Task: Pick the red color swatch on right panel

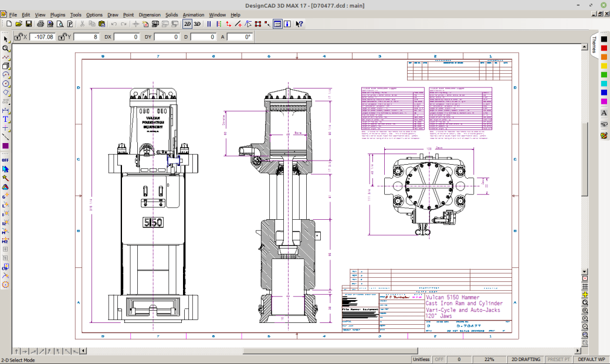Action: (604, 49)
